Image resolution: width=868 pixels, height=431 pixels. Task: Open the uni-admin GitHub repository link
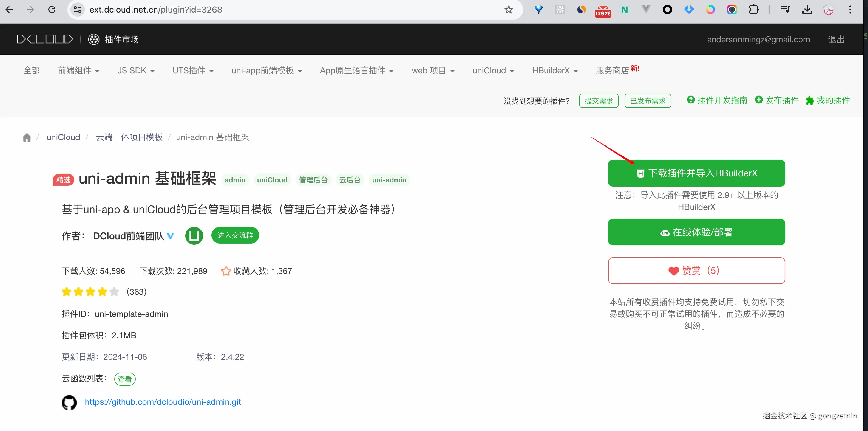point(163,402)
